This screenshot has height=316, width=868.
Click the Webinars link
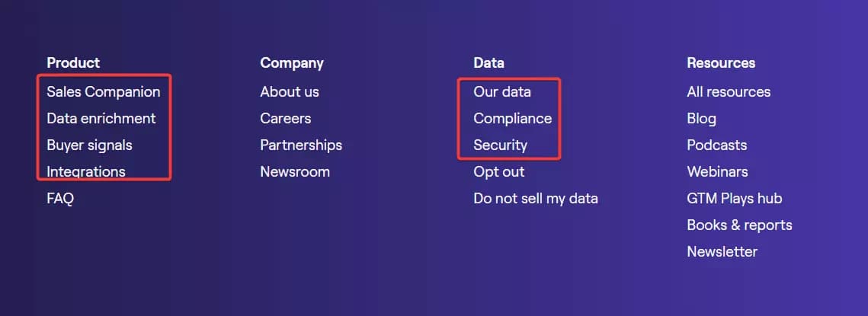(717, 172)
